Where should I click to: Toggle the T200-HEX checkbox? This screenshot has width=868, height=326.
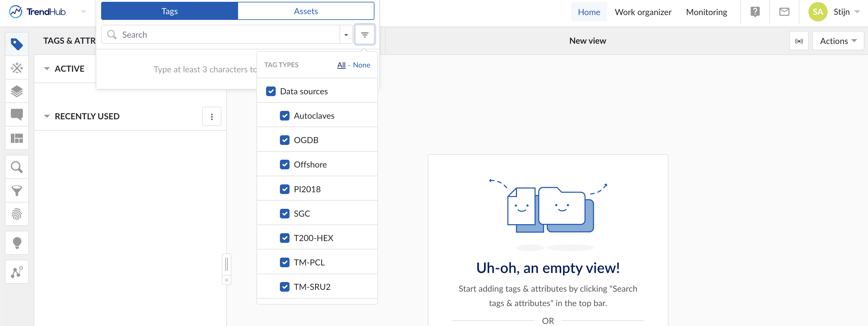coord(284,238)
